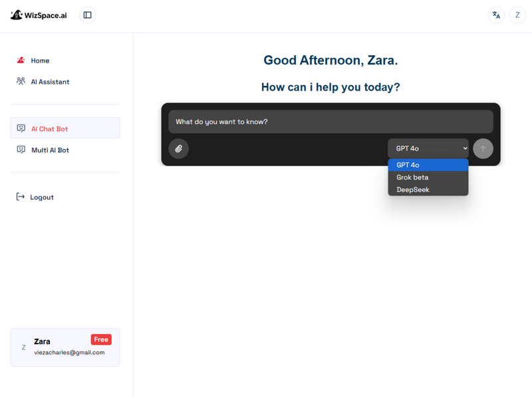Click the paperclip attach file icon
The image size is (532, 398).
click(x=178, y=148)
